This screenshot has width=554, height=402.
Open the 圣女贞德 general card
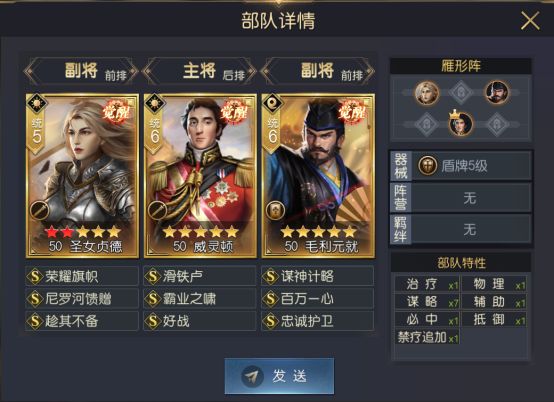82,176
